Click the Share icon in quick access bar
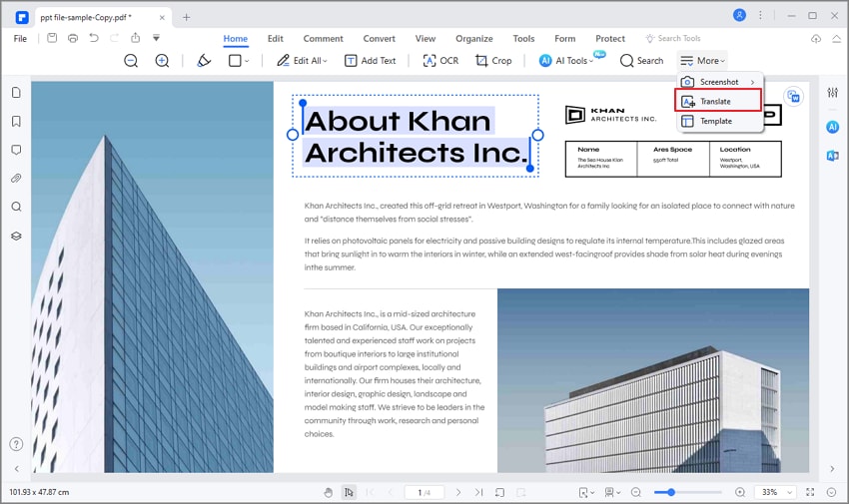 coord(136,38)
